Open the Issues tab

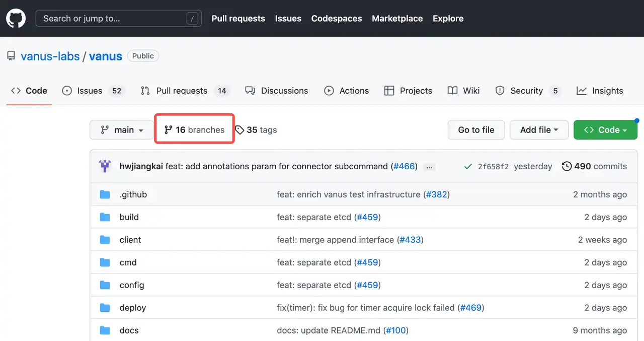tap(93, 91)
